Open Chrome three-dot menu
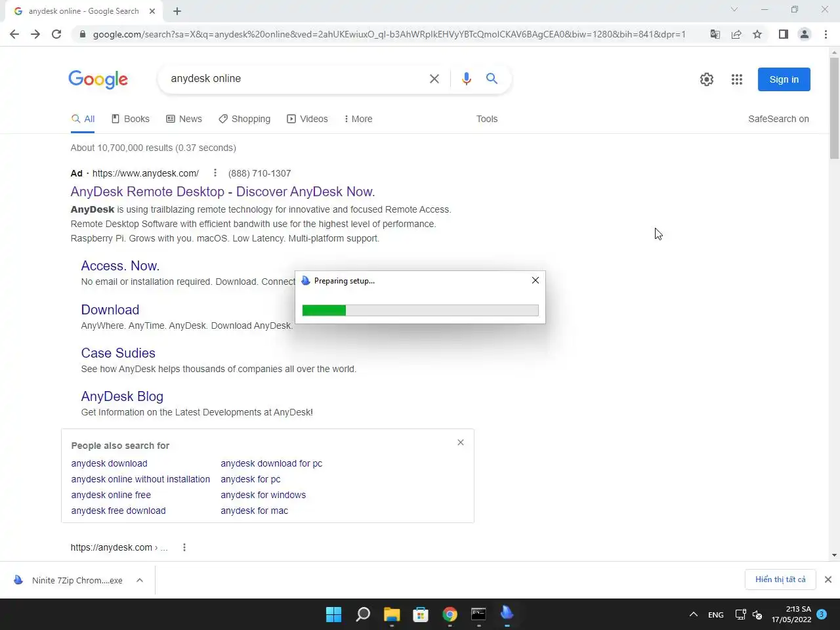Screen dimensions: 840x630 tap(826, 34)
